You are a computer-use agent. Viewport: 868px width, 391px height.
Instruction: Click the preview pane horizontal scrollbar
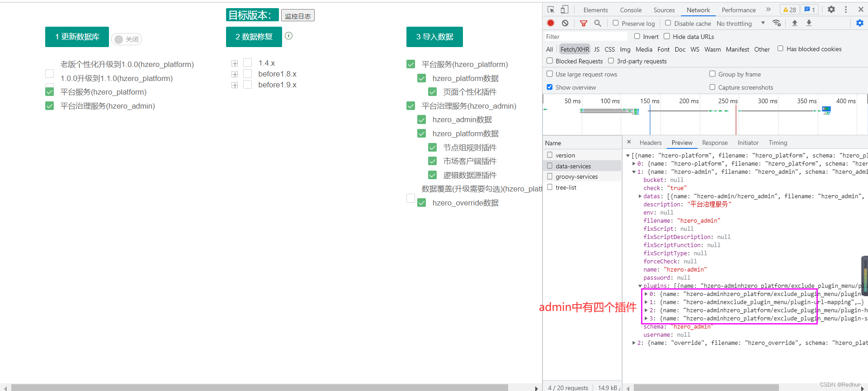click(x=706, y=388)
